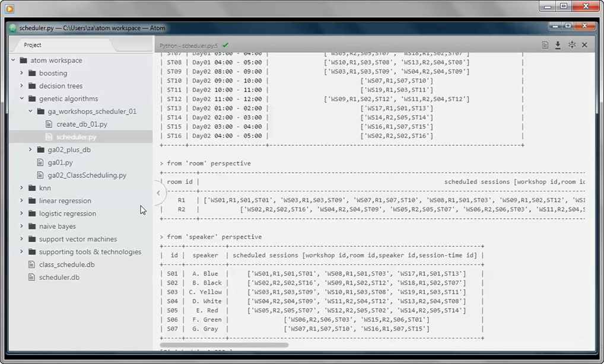Collapse the ga_workshops_scheduler_01 folder
This screenshot has height=364, width=604.
pyautogui.click(x=30, y=111)
